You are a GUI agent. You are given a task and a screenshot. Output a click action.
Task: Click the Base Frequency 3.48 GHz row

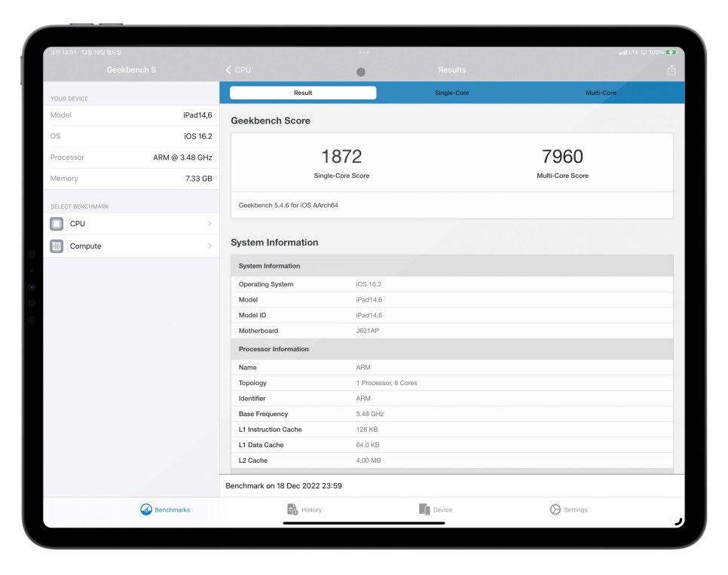tap(451, 414)
